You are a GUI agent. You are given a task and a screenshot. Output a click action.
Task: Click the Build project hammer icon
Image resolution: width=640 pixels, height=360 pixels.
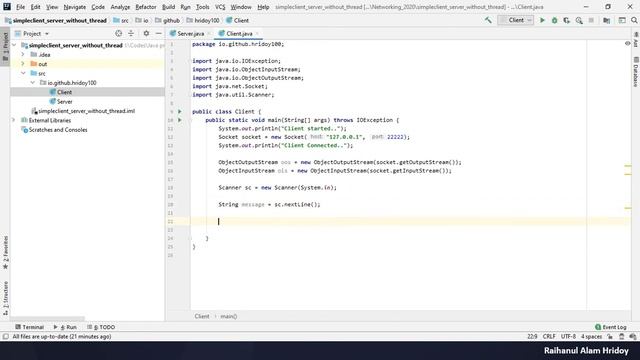(x=488, y=20)
